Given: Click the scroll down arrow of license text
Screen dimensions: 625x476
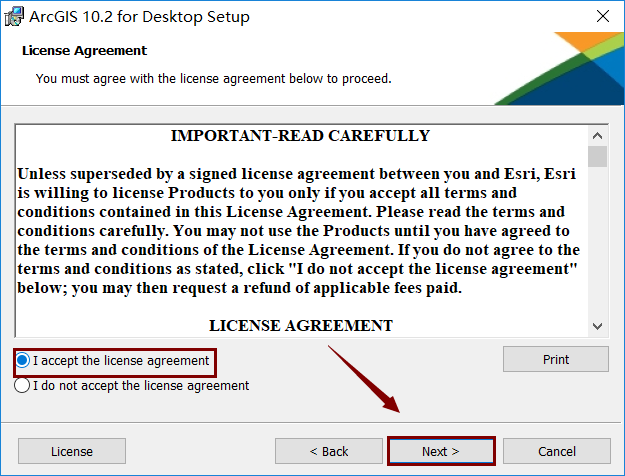Looking at the screenshot, I should click(597, 326).
